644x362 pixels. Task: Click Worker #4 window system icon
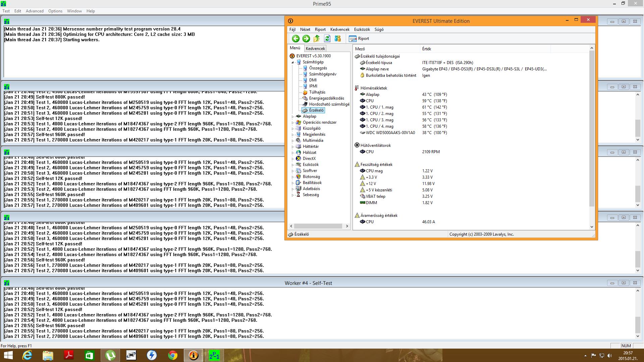point(7,283)
